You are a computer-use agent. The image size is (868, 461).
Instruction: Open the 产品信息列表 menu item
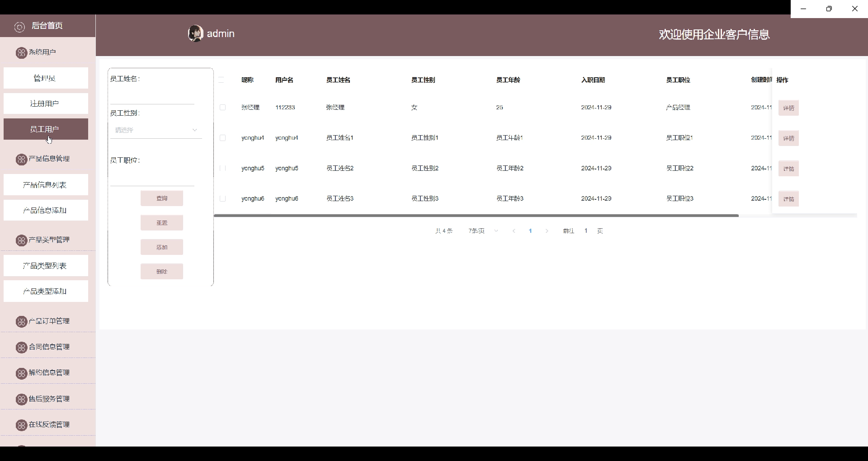[x=46, y=185]
